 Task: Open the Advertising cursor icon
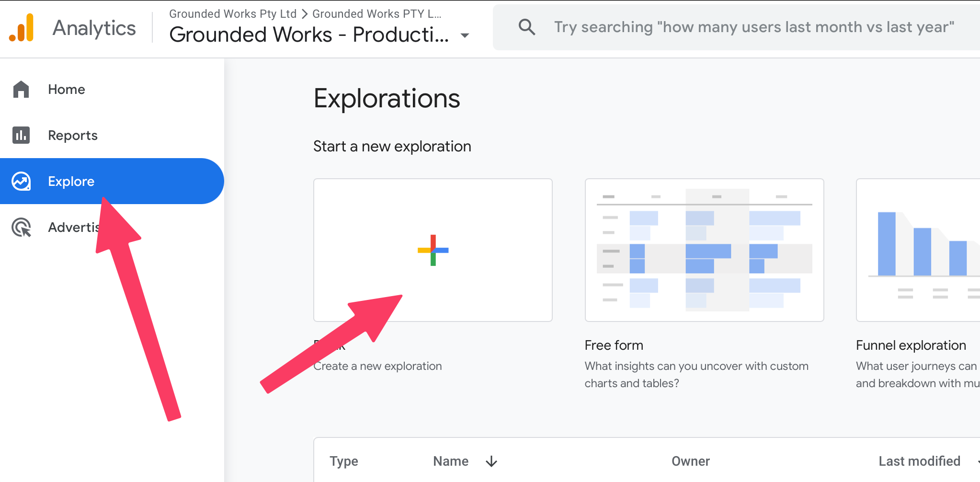(22, 227)
